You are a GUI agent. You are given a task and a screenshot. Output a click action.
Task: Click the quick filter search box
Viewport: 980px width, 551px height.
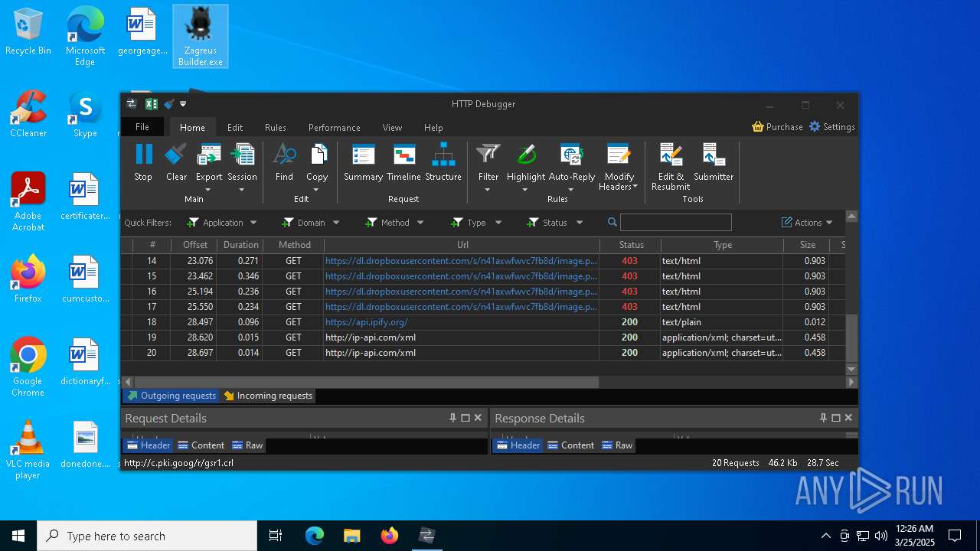coord(675,223)
